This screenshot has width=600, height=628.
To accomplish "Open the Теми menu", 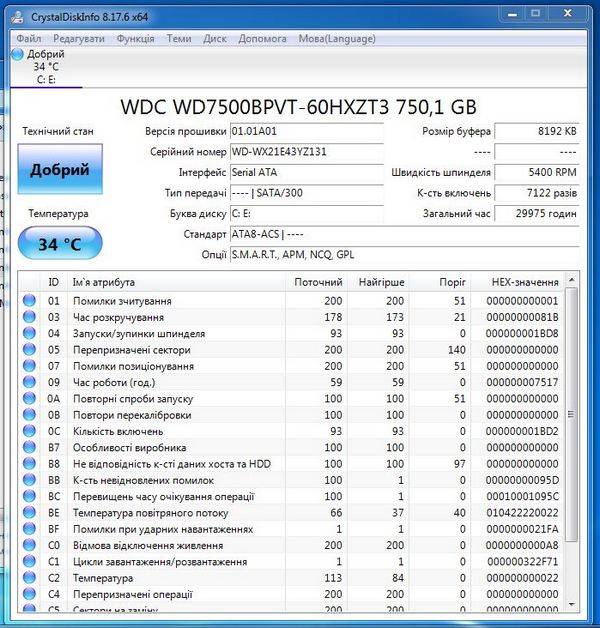I will pos(179,38).
